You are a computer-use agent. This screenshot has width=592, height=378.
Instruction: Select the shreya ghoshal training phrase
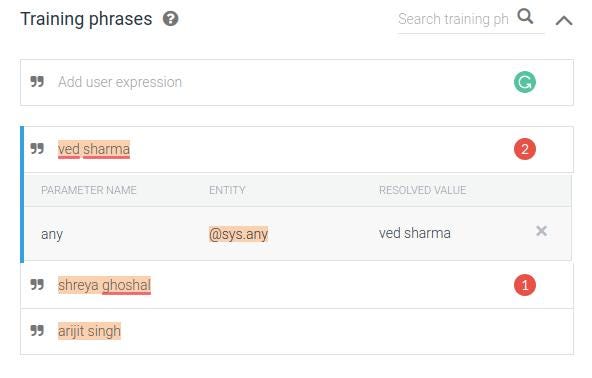pos(105,285)
